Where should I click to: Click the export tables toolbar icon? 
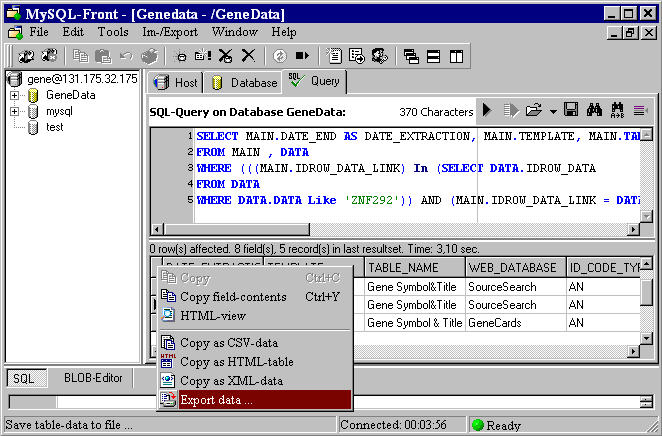point(357,56)
